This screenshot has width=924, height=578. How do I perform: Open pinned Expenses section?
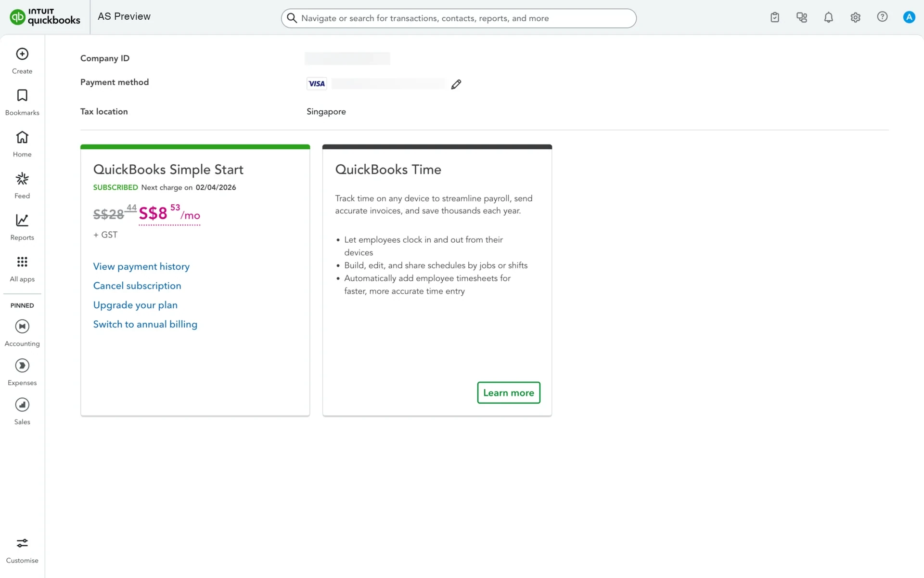click(x=22, y=372)
